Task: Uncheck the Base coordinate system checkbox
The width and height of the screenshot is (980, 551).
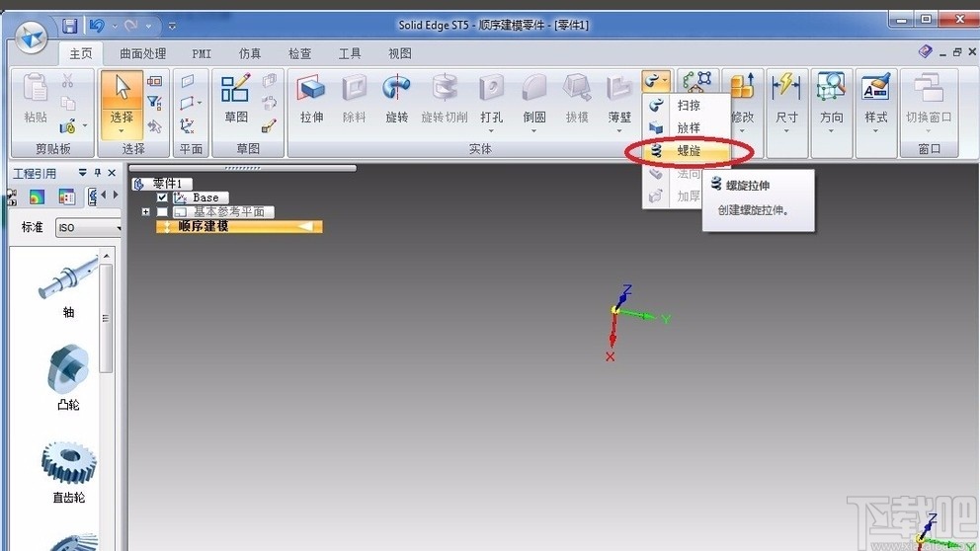Action: [162, 197]
